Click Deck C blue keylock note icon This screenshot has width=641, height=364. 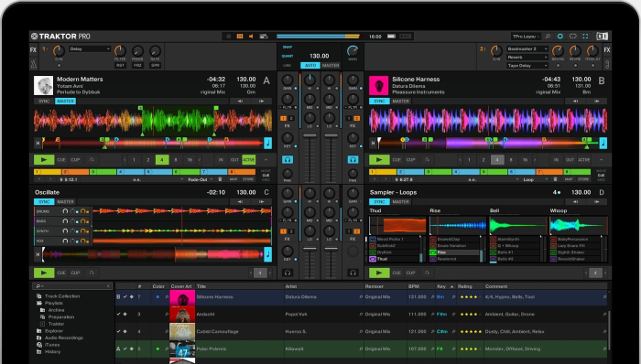pos(267,254)
